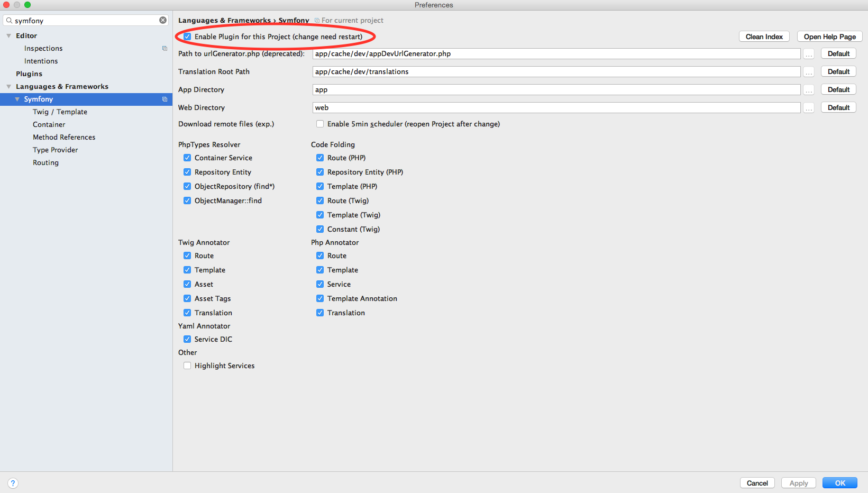Toggle ObjectRepository (find*) checkbox
This screenshot has width=868, height=493.
point(187,186)
